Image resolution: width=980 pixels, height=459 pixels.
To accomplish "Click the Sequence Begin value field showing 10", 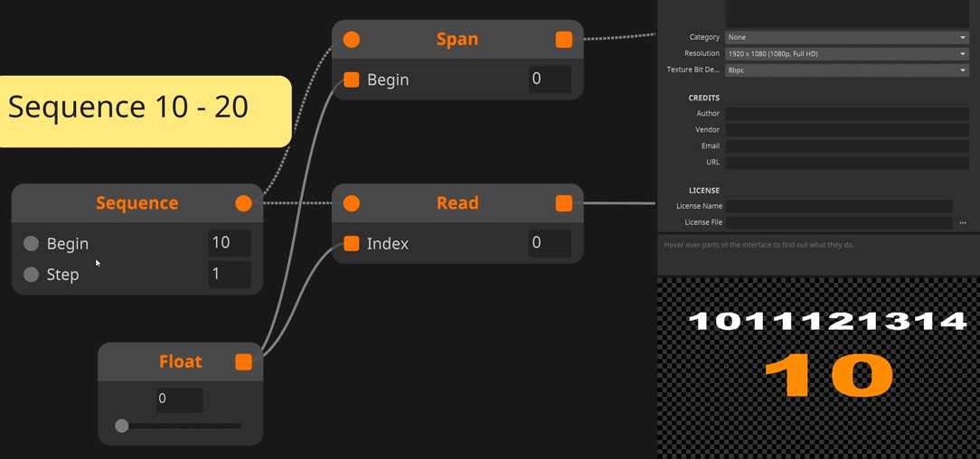I will (230, 243).
